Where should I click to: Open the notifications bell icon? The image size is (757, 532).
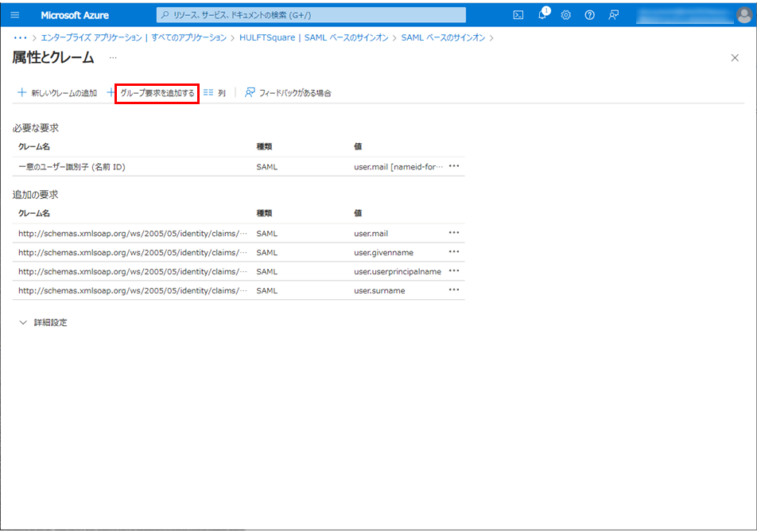[542, 15]
